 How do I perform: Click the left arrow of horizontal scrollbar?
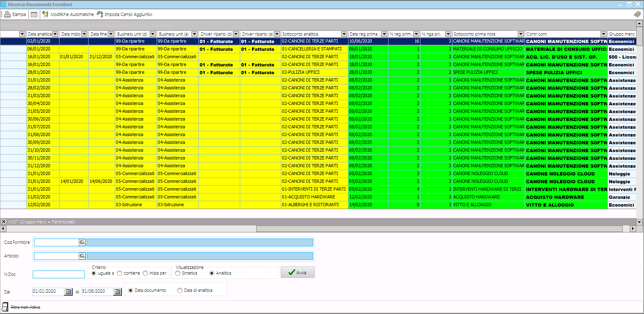(3, 228)
